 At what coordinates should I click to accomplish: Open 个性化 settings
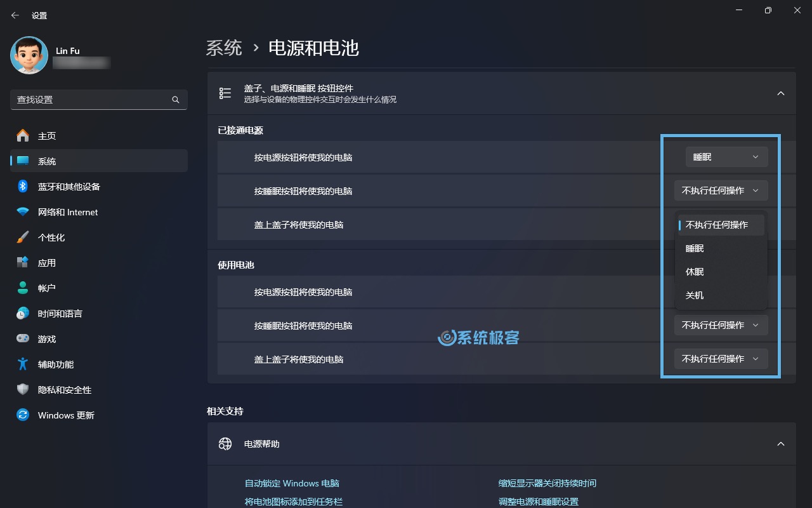pos(99,237)
